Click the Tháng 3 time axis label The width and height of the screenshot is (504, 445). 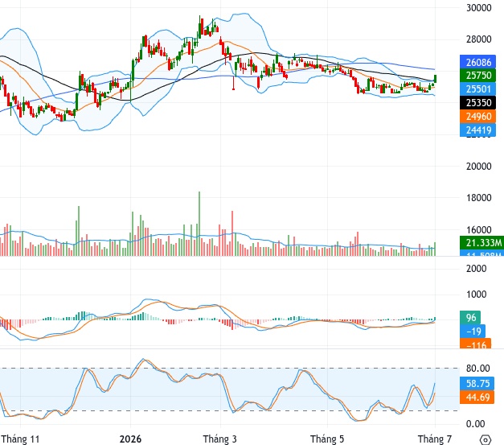(x=220, y=439)
